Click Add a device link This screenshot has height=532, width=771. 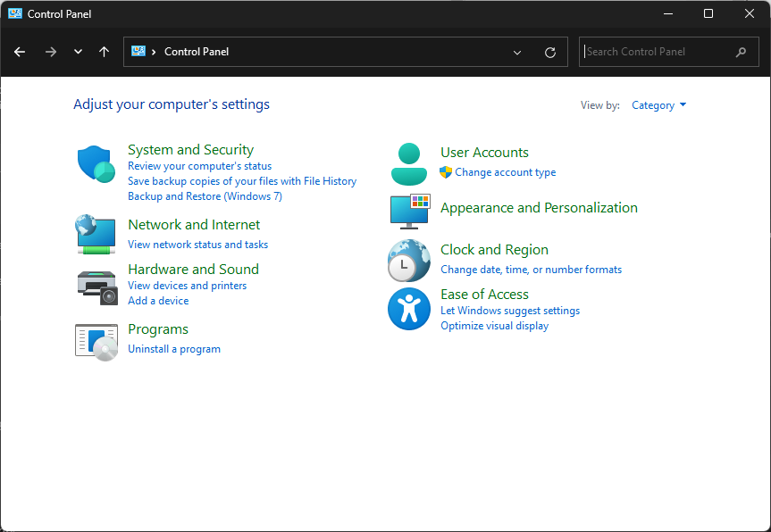(158, 301)
